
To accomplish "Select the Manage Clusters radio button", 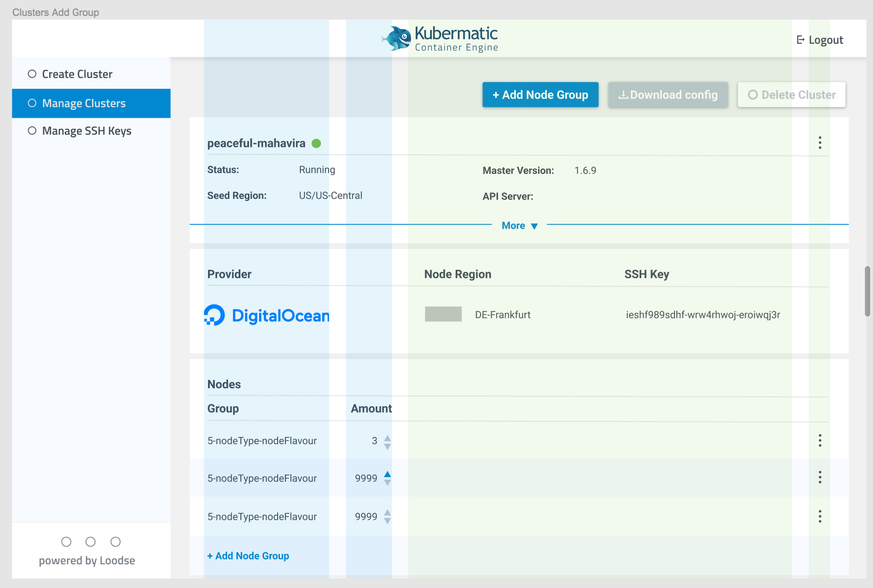I will (x=32, y=103).
